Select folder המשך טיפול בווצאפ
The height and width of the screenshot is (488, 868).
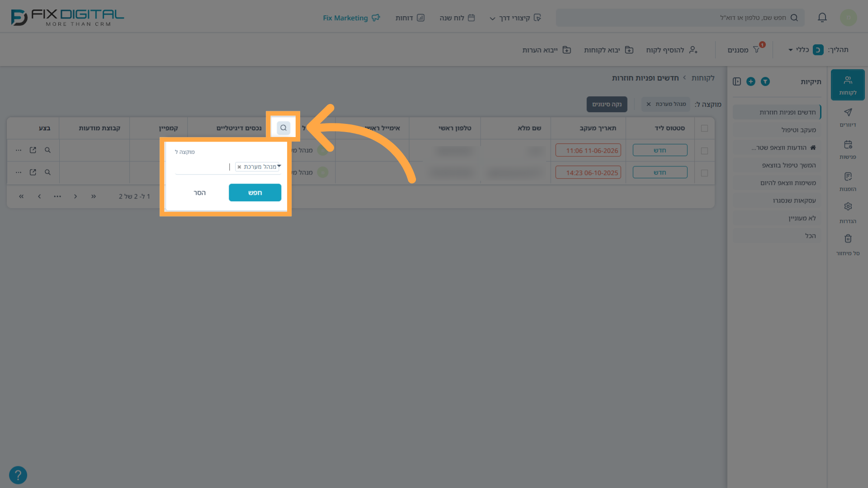777,165
